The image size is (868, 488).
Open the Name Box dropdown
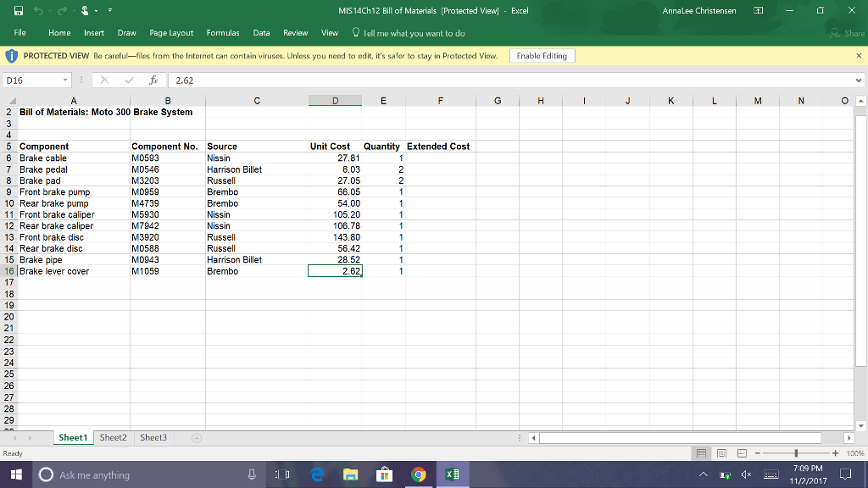(x=65, y=80)
